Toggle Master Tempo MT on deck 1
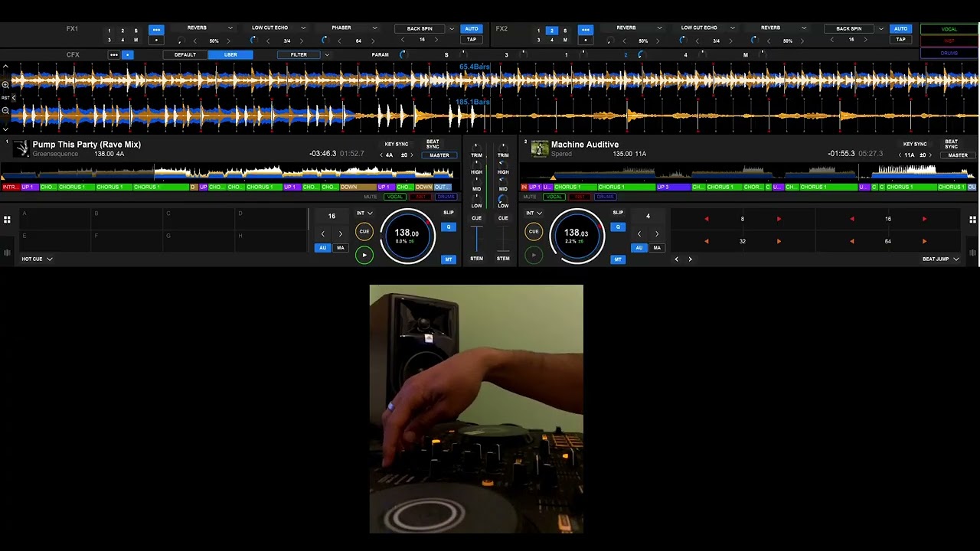 [449, 259]
